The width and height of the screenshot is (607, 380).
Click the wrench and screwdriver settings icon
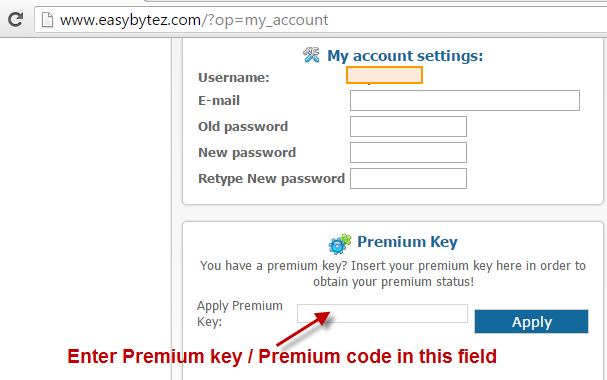point(311,55)
